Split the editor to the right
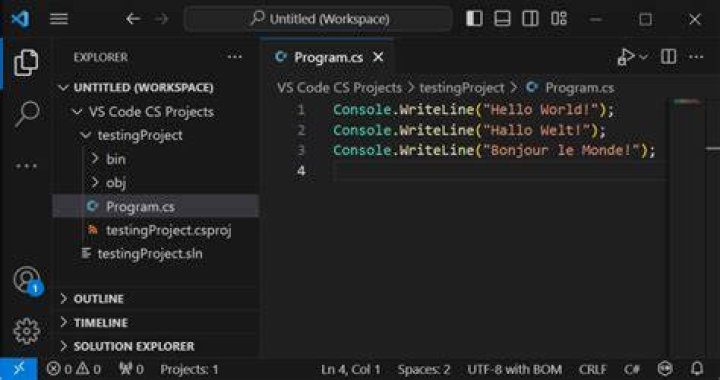Image resolution: width=720 pixels, height=380 pixels. point(668,57)
